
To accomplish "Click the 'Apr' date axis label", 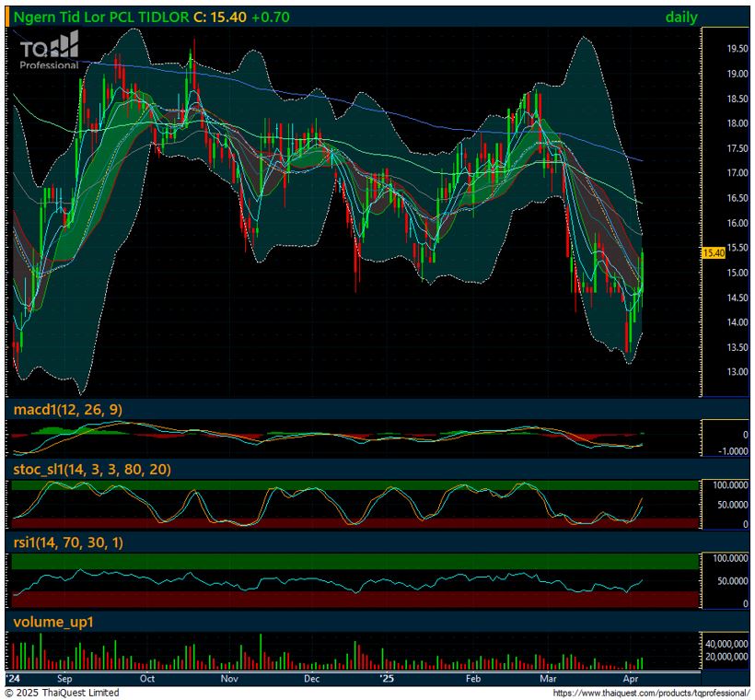I will [x=631, y=679].
